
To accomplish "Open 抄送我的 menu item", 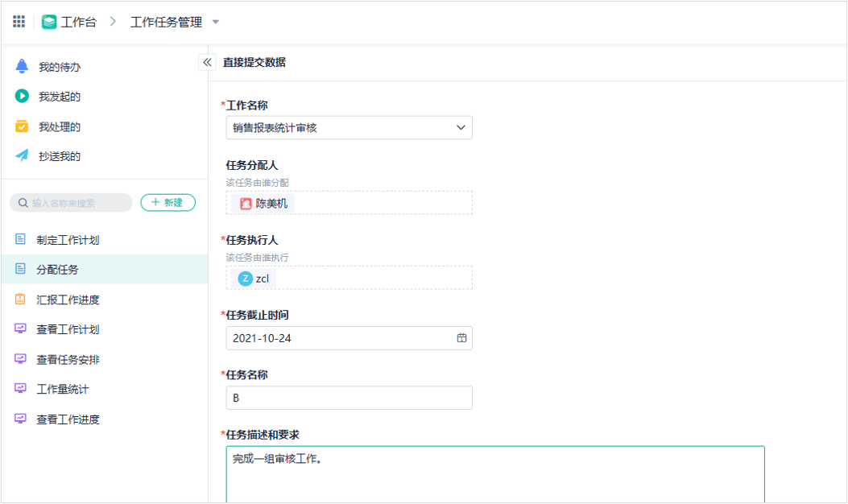I will (x=60, y=156).
